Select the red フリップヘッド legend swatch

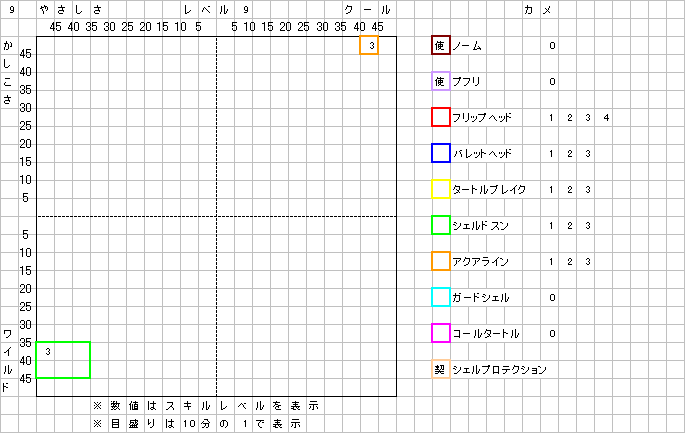(441, 118)
